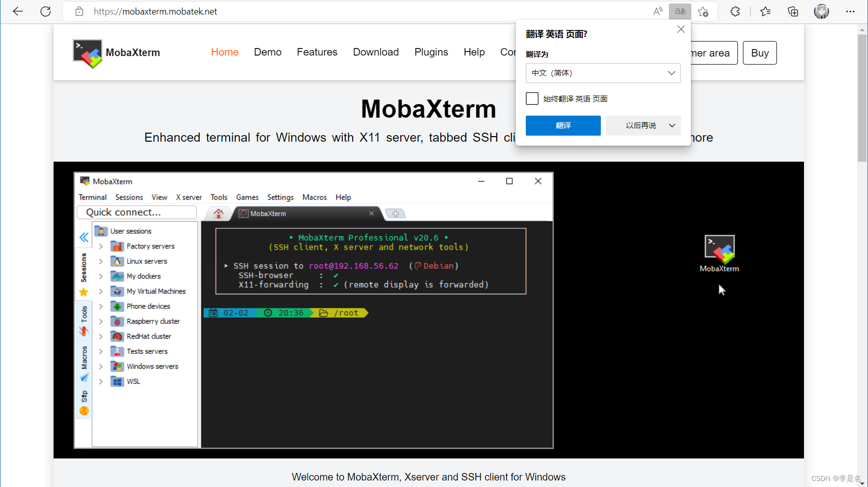Click the new tab plus icon in the demo
Screen dimensions: 868x487
[395, 214]
